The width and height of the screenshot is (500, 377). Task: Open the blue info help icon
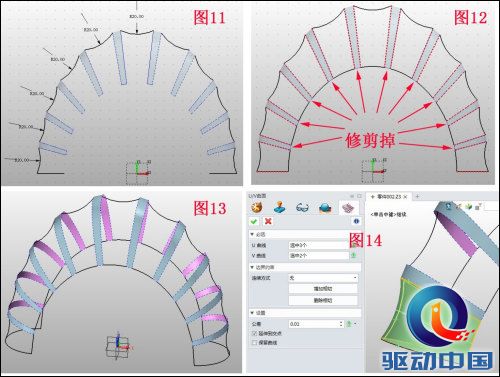pyautogui.click(x=356, y=221)
